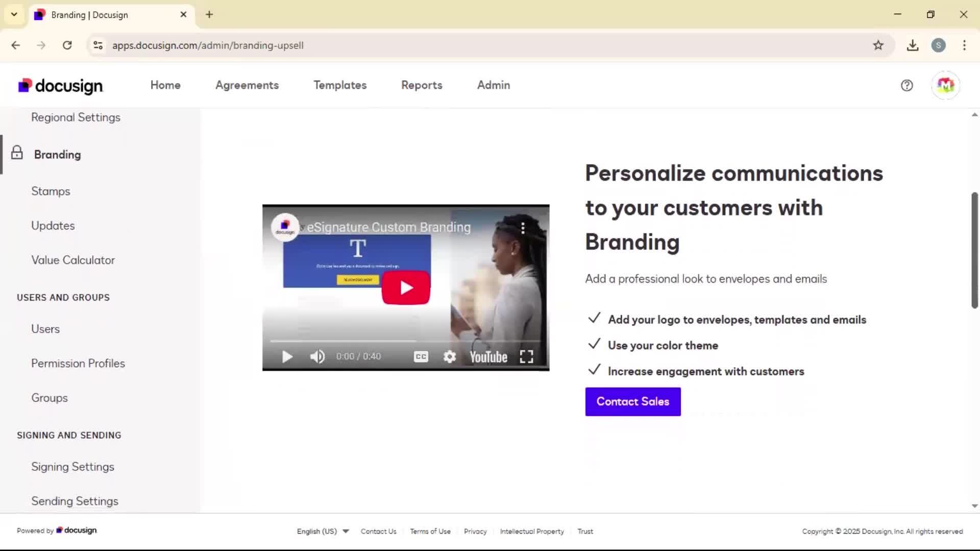Click the Contact Us footer link
Image resolution: width=980 pixels, height=551 pixels.
point(378,531)
